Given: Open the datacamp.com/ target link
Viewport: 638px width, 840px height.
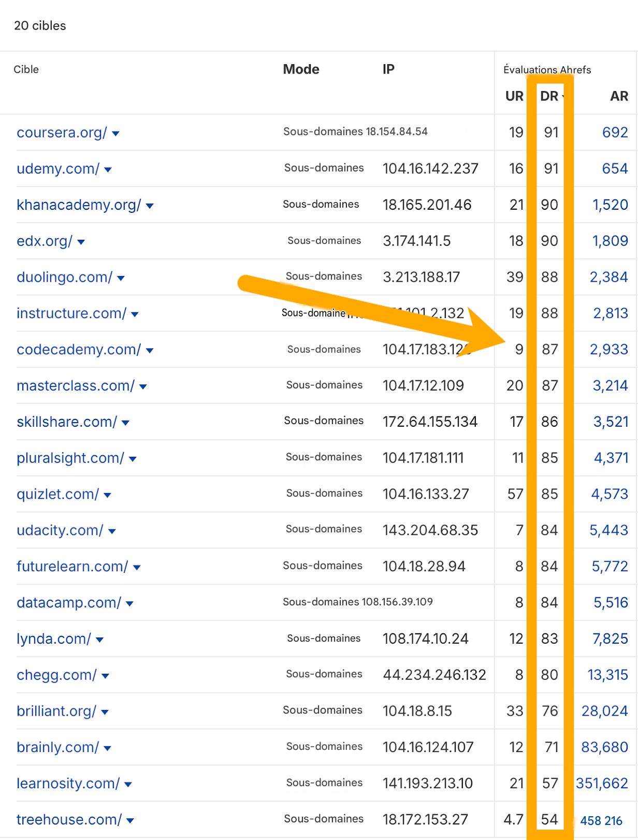Looking at the screenshot, I should click(x=69, y=603).
